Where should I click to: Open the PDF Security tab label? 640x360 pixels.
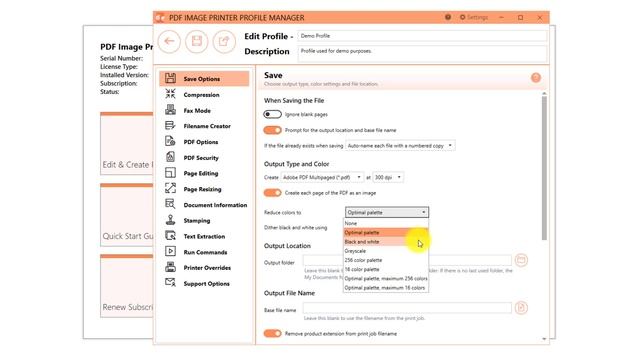pyautogui.click(x=201, y=158)
